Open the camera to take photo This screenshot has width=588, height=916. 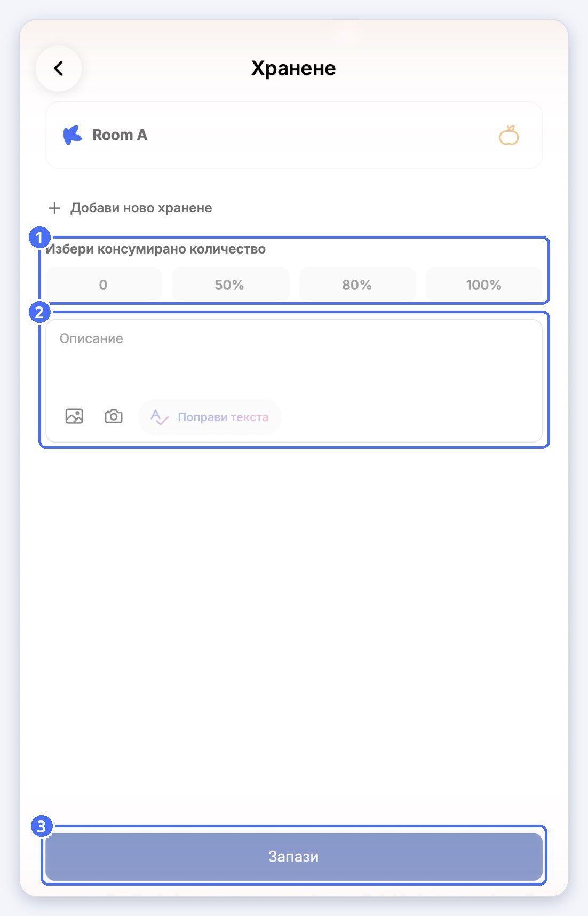pos(114,416)
